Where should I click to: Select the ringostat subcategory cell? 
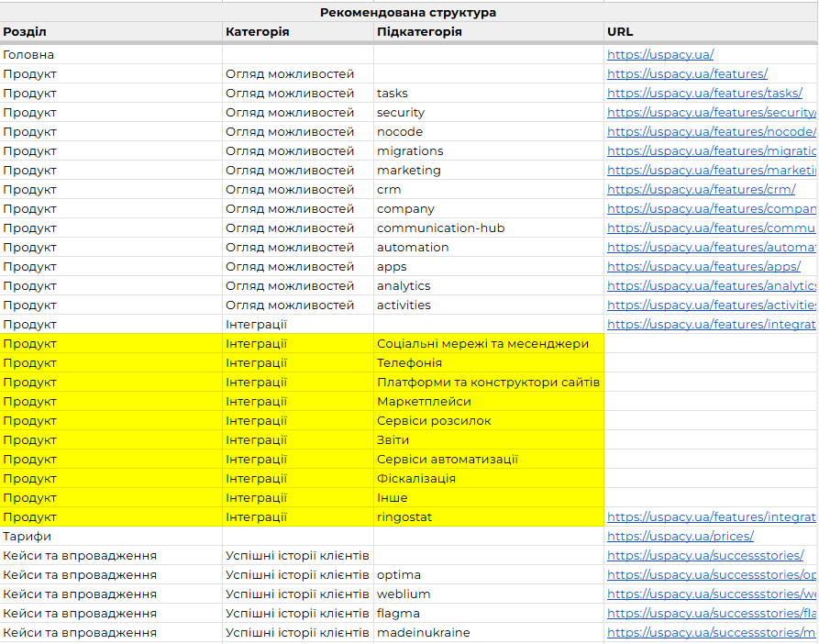click(x=488, y=517)
